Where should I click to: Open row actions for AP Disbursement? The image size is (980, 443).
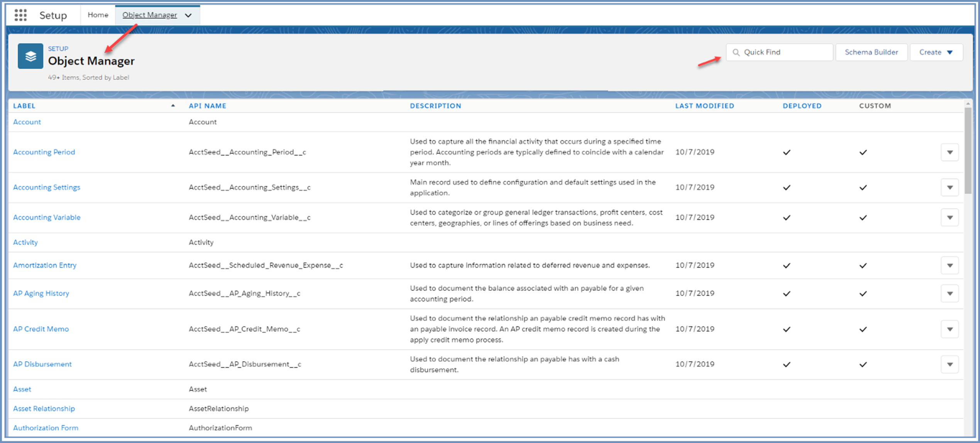tap(950, 364)
